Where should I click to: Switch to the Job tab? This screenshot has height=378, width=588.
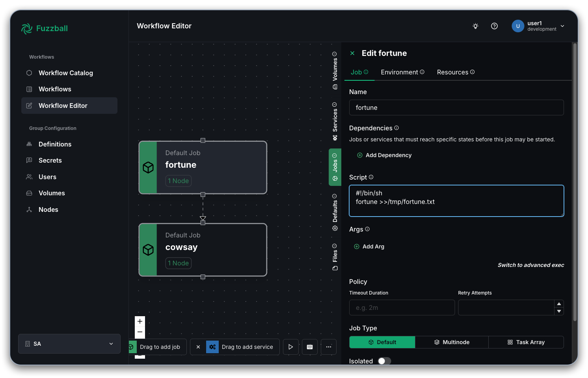coord(359,72)
